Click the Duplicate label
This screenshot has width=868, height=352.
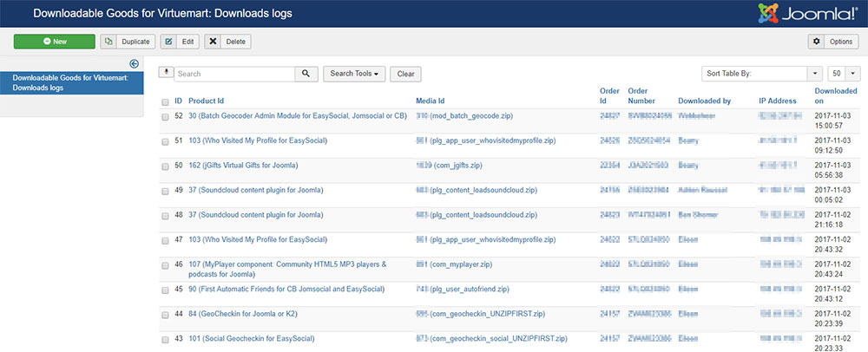(x=135, y=42)
